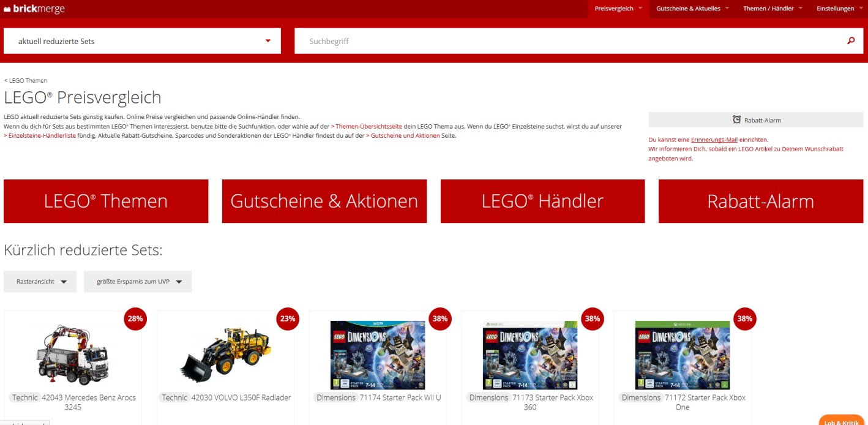Open the Rasteransicht view dropdown

click(40, 282)
